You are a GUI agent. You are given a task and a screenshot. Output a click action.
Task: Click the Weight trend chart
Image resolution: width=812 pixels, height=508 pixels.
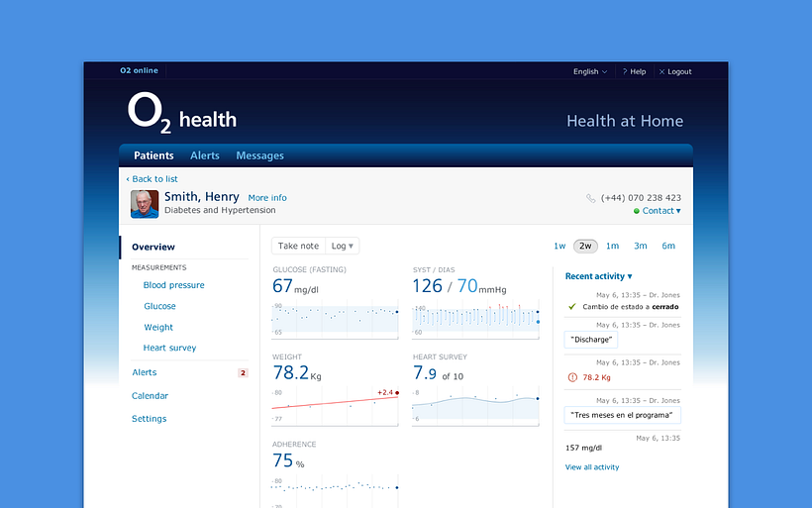(x=335, y=407)
